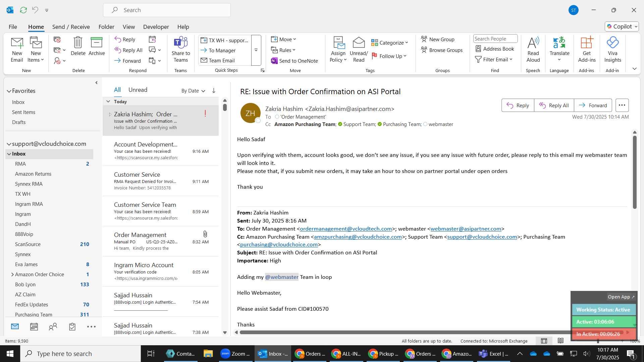Click the Undo icon in quick access toolbar
Image resolution: width=644 pixels, height=362 pixels.
coord(35,10)
